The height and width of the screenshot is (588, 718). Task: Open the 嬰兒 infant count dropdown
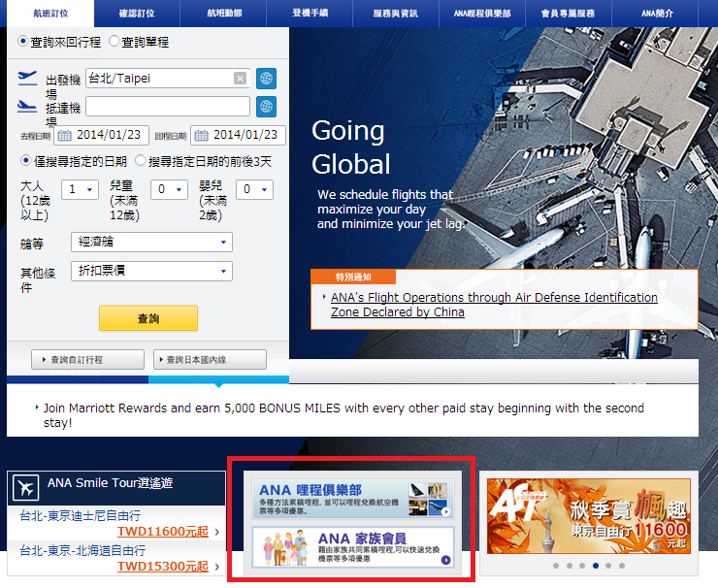pos(254,189)
